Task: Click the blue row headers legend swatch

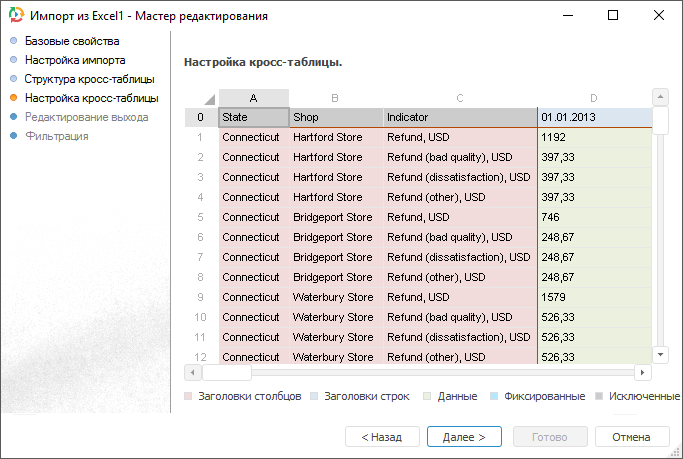Action: [x=315, y=397]
